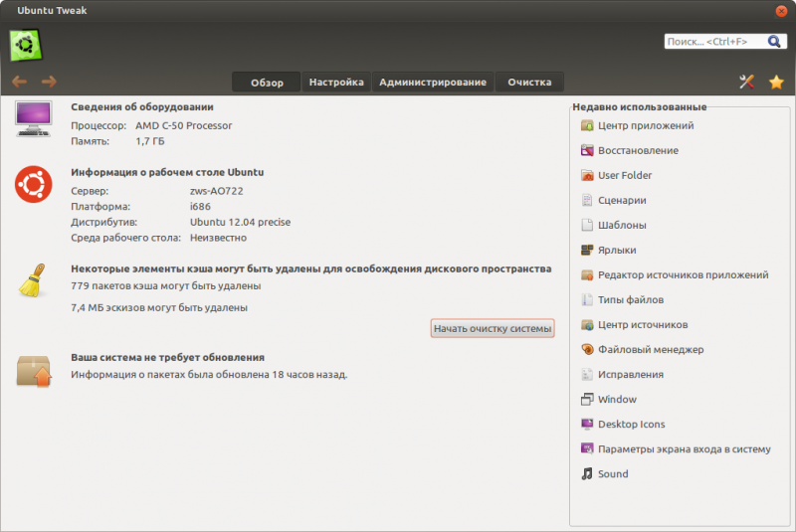
Task: Open Ярлыки entry
Action: (x=617, y=250)
